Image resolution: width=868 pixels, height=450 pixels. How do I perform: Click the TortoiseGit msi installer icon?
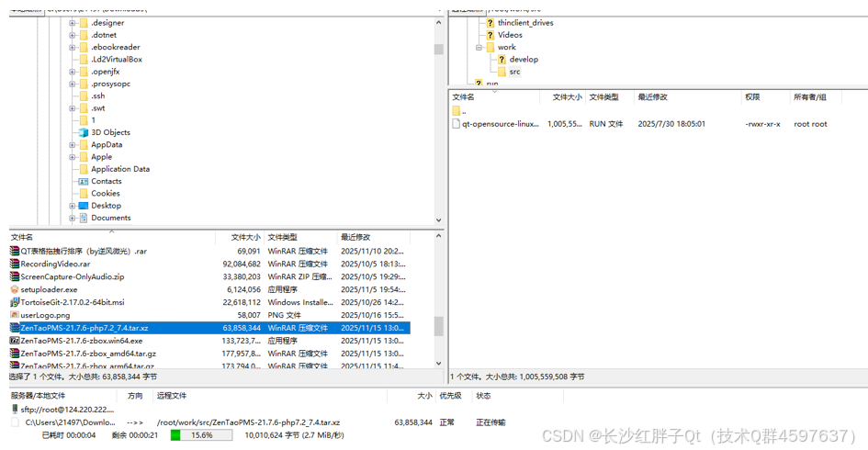point(15,302)
